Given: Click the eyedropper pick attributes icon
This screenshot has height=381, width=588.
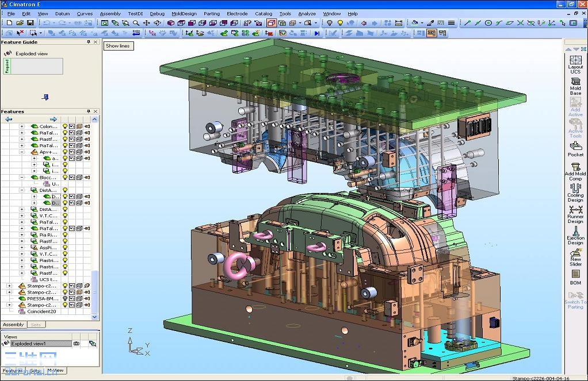Looking at the screenshot, I should click(430, 23).
